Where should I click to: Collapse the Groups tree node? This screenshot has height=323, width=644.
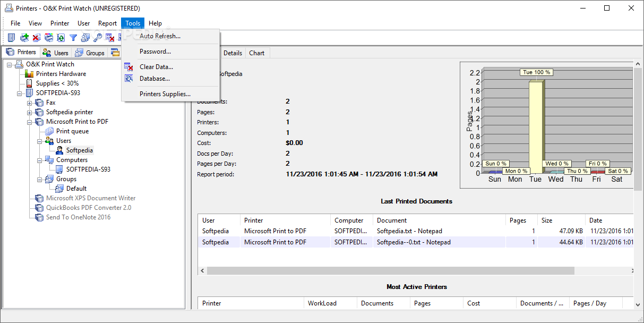click(40, 179)
